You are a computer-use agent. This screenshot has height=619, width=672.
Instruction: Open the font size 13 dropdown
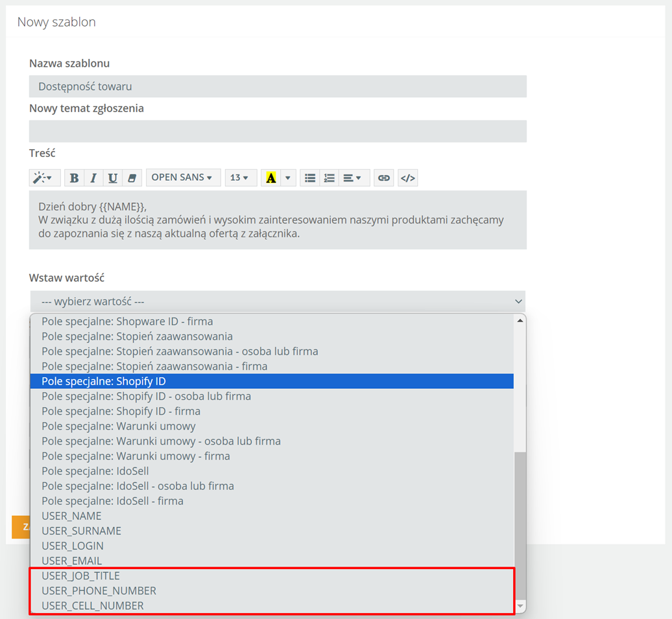tap(241, 178)
